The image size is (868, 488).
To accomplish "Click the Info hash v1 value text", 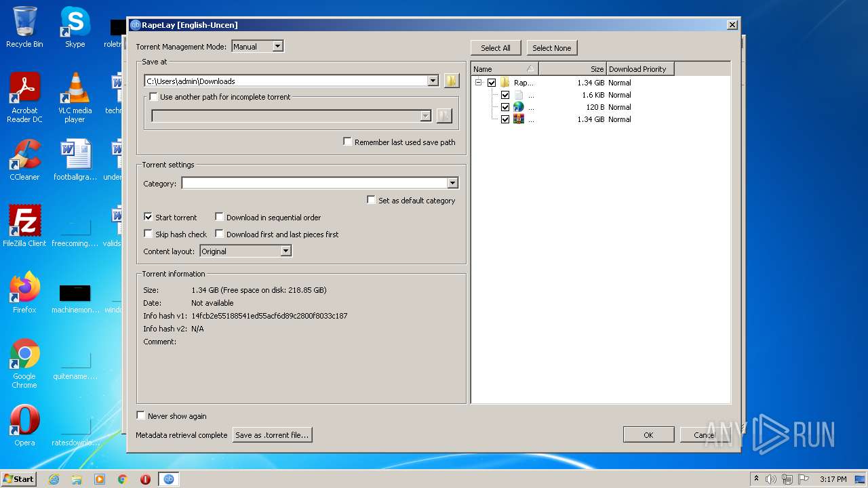I will point(269,316).
